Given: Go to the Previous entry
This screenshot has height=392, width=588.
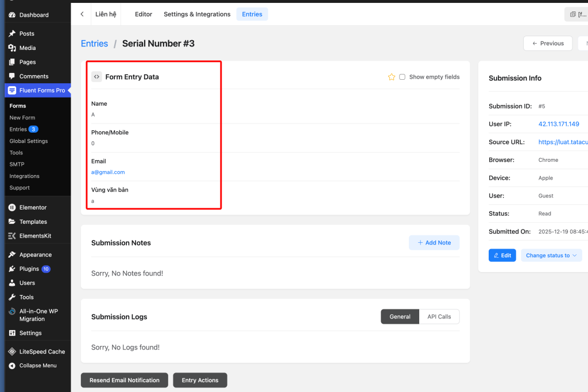Looking at the screenshot, I should pos(548,43).
